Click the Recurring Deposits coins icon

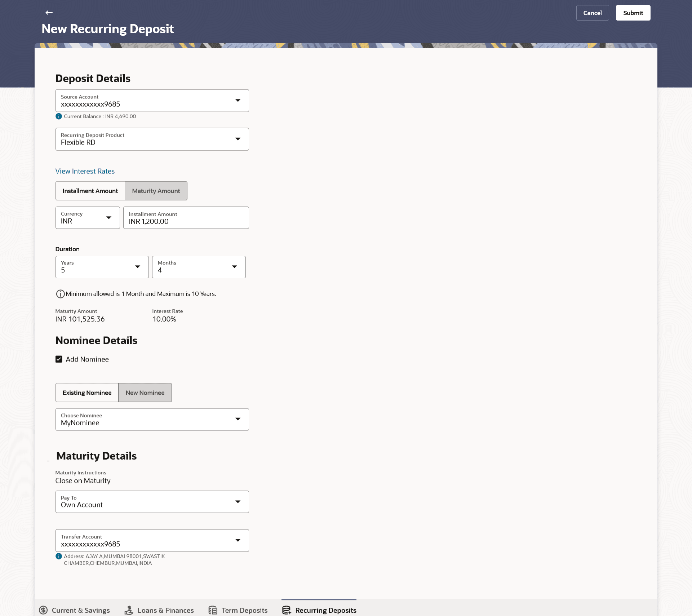287,610
